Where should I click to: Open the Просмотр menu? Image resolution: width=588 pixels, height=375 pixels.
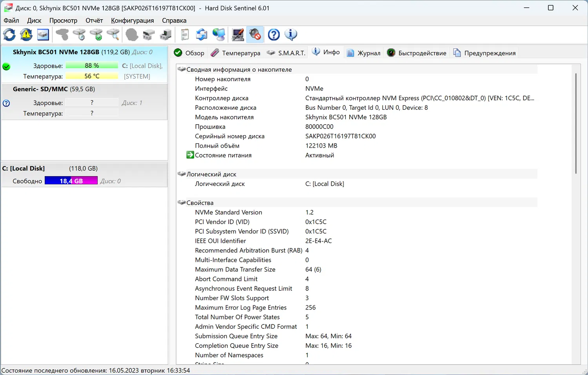click(x=63, y=20)
